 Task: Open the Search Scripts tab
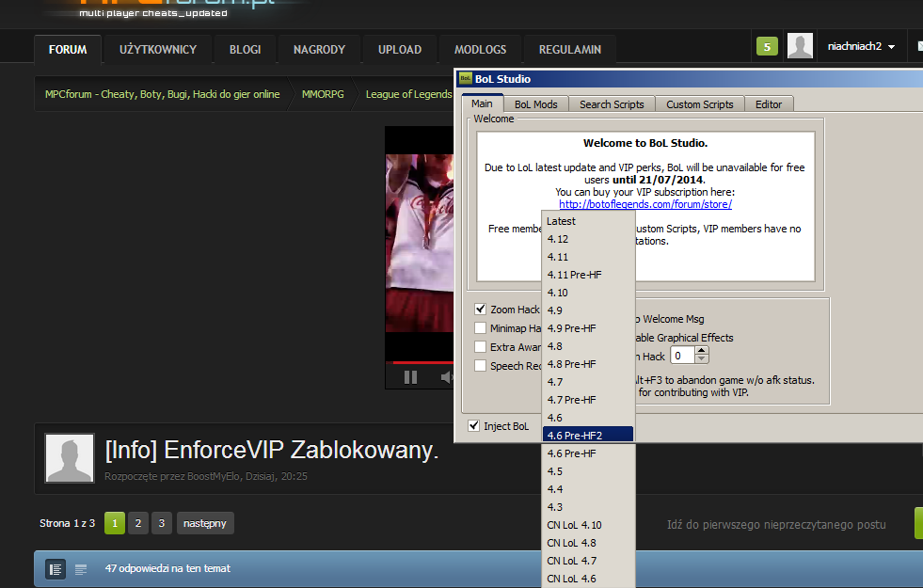click(x=612, y=104)
